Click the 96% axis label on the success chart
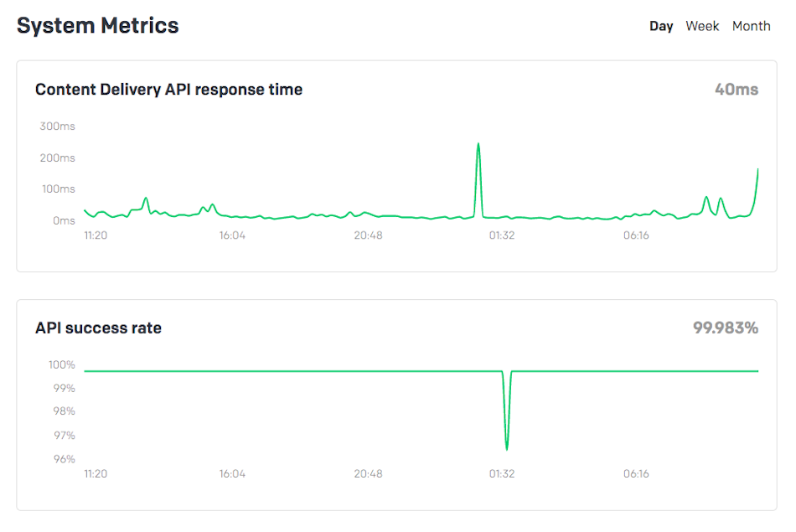The image size is (796, 532). (x=64, y=459)
